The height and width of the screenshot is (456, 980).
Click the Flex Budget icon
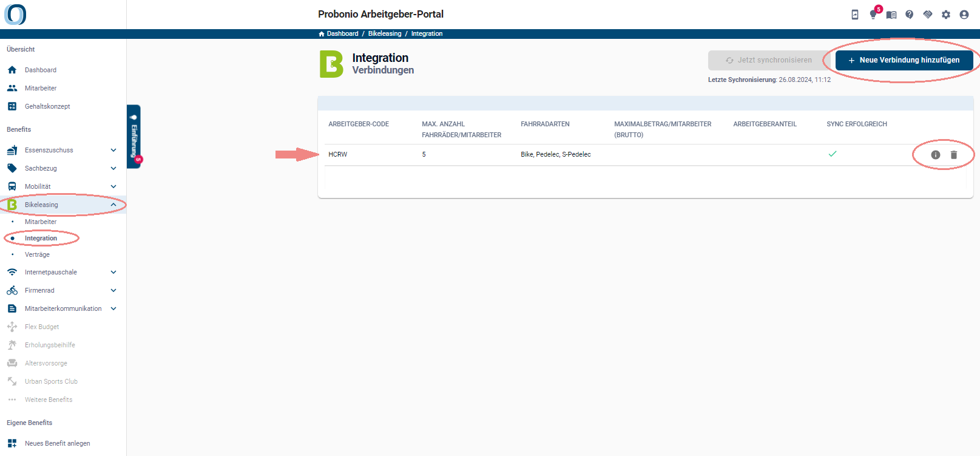pos(12,327)
